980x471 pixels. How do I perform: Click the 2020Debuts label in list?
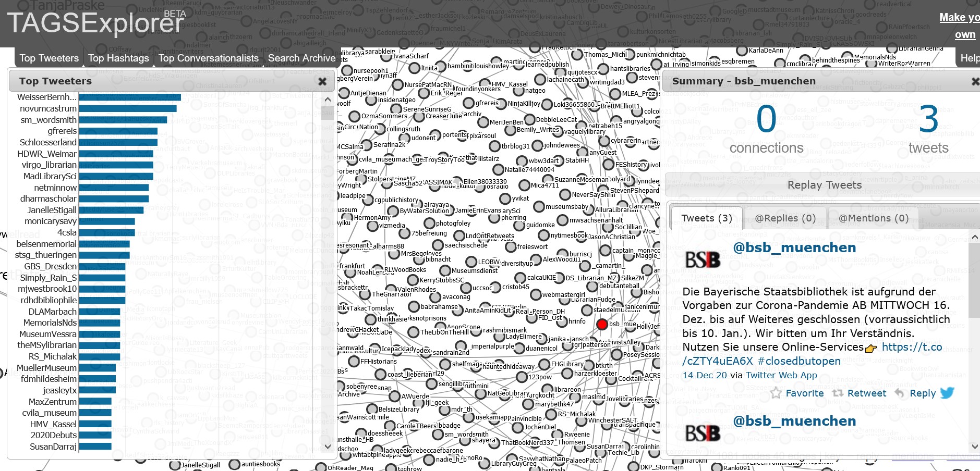(x=54, y=435)
